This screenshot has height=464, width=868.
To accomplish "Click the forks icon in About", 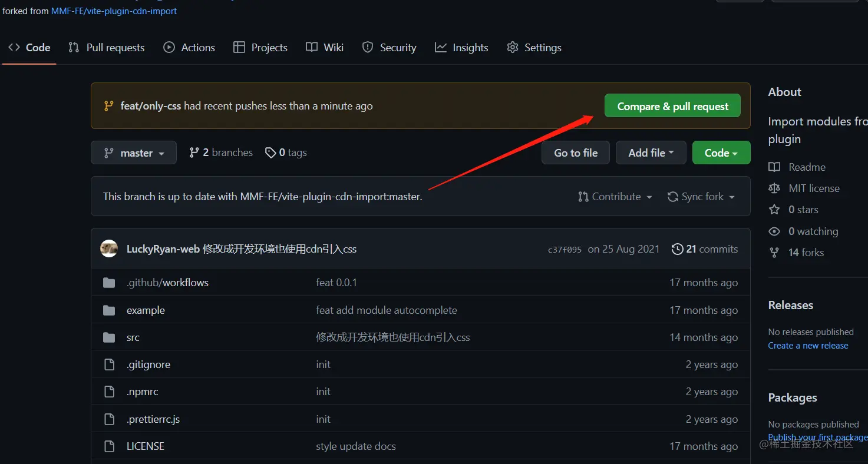I will (x=774, y=253).
